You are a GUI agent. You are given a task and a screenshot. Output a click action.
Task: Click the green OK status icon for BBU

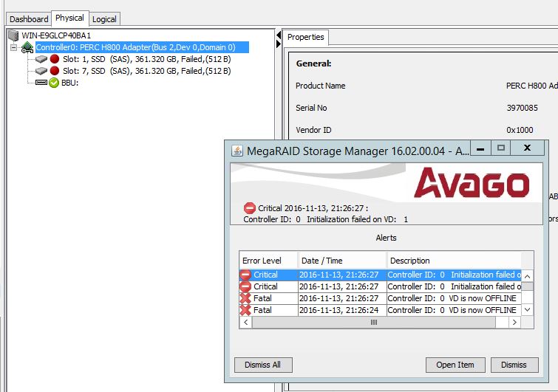[54, 83]
